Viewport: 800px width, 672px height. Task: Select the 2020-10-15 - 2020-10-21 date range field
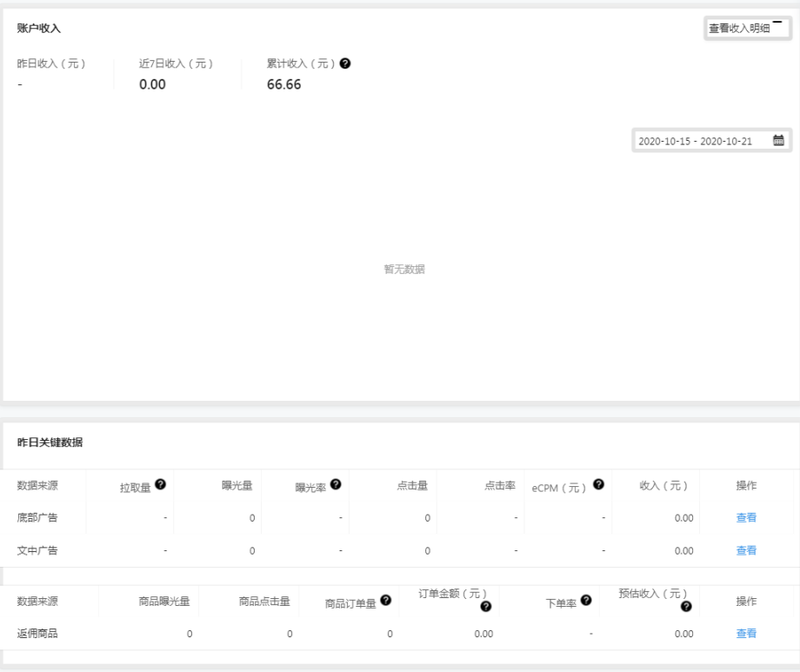pos(711,140)
